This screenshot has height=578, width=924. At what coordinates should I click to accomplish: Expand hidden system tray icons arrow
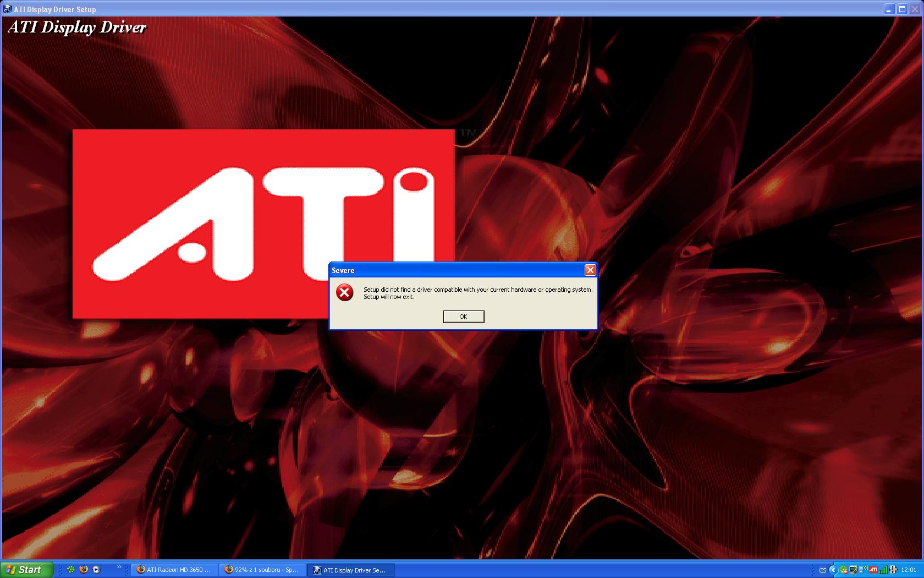pyautogui.click(x=833, y=570)
